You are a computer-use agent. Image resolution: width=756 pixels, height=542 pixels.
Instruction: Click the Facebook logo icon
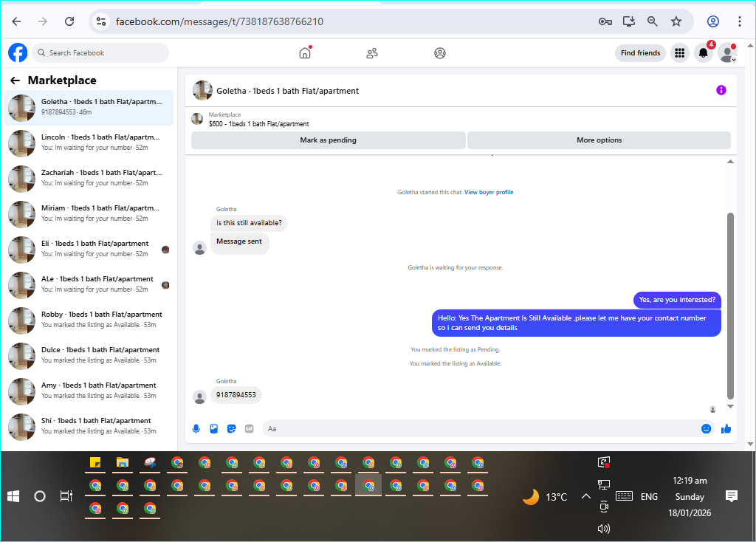pyautogui.click(x=18, y=52)
